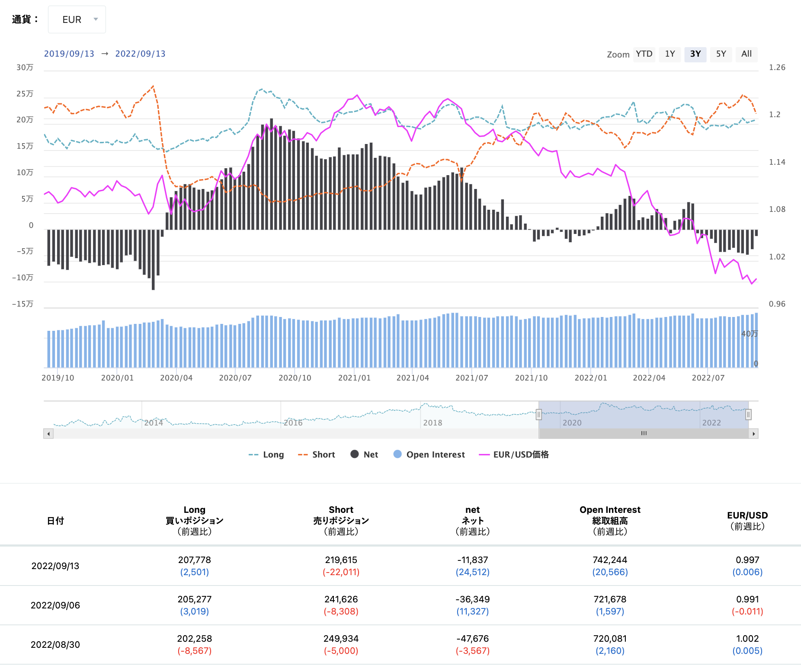Select the 5Y zoom range
This screenshot has width=801, height=672.
(x=721, y=54)
